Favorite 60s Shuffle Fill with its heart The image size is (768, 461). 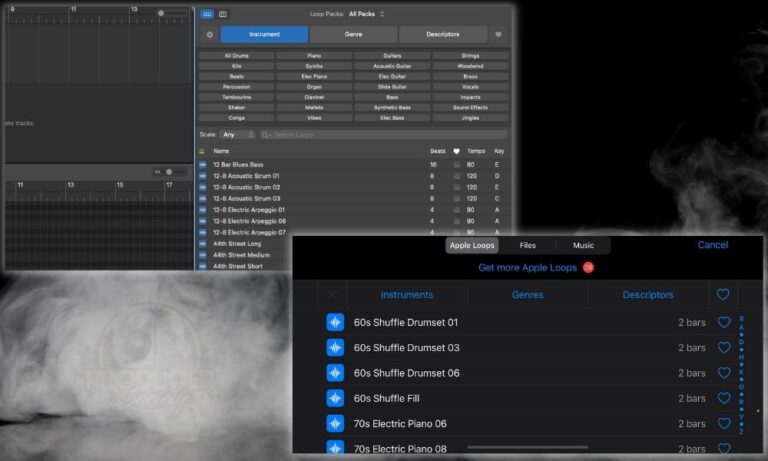[x=724, y=398]
